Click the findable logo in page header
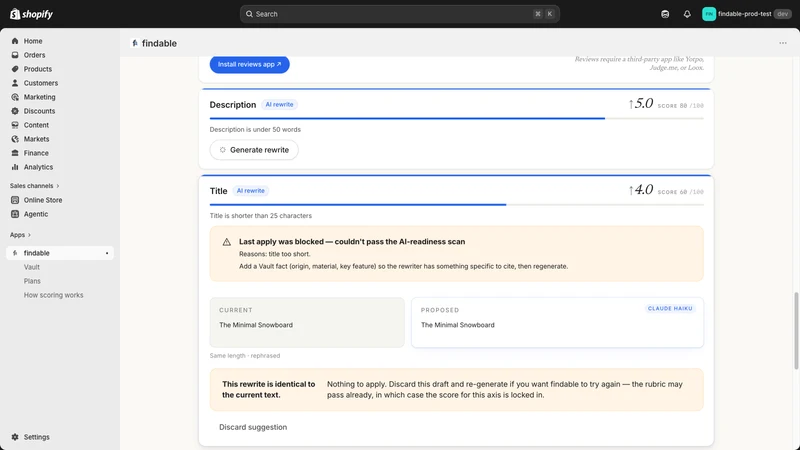Screen dimensions: 800x450 [x=135, y=43]
